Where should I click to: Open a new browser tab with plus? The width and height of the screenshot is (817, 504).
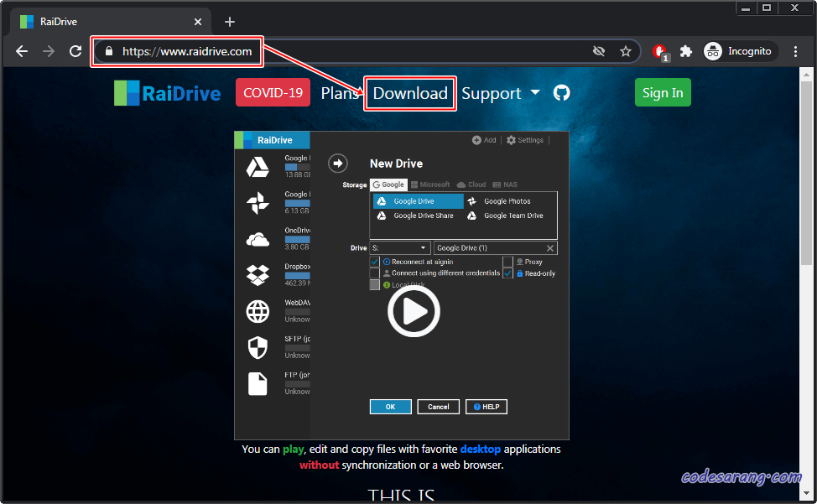pos(230,22)
